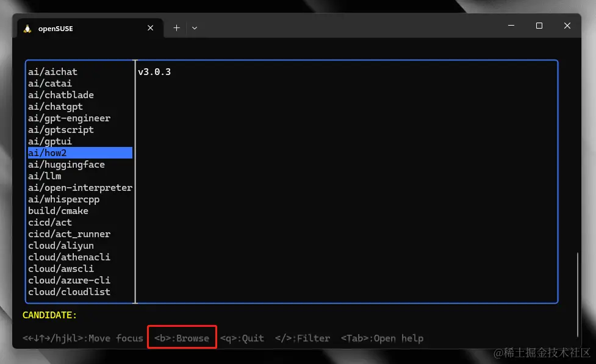Viewport: 596px width, 364px height.
Task: Click the highlighted Browse shortcut hint
Action: click(182, 338)
